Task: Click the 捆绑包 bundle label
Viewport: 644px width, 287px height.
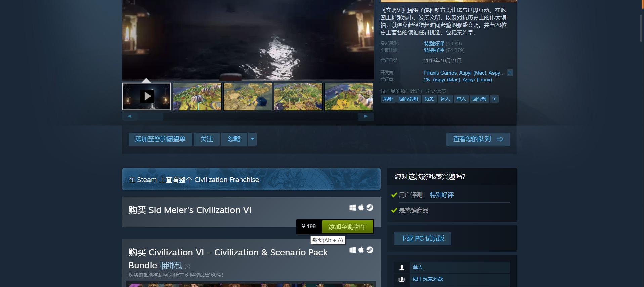Action: [x=171, y=265]
